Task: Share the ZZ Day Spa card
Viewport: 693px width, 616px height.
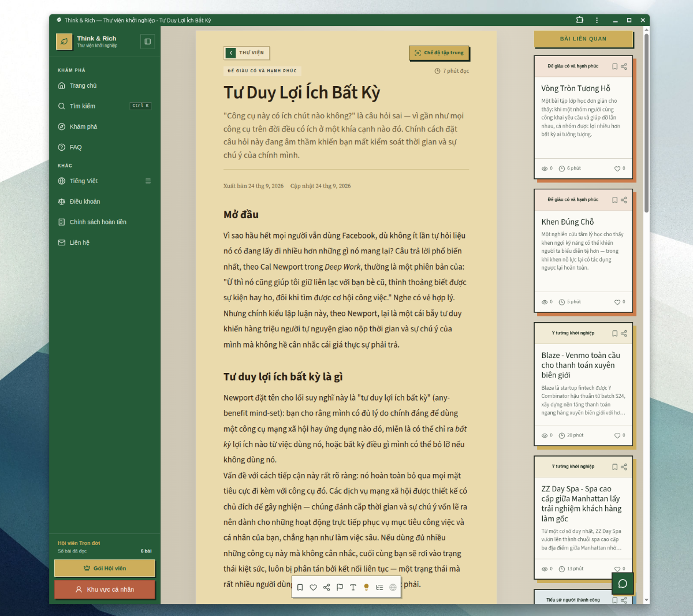Action: (x=624, y=466)
